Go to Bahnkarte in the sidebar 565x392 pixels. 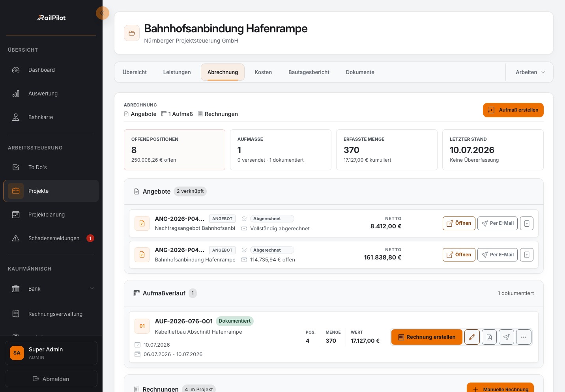(x=51, y=117)
